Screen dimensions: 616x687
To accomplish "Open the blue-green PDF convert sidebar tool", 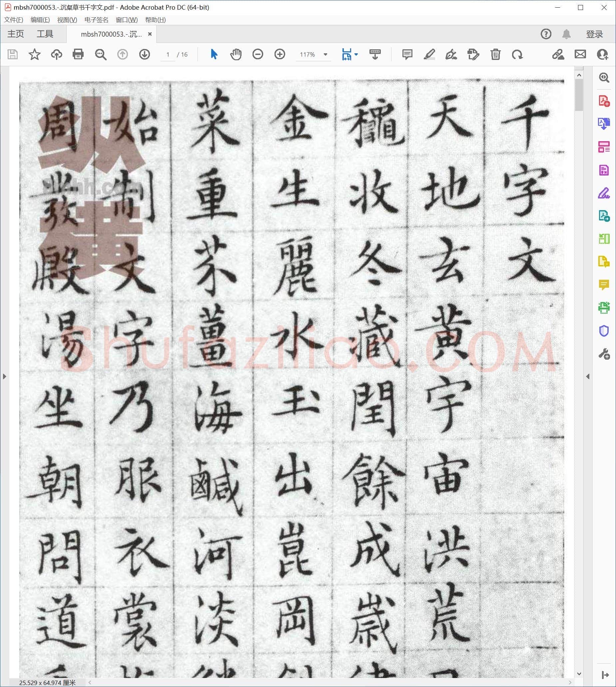I will (x=604, y=216).
